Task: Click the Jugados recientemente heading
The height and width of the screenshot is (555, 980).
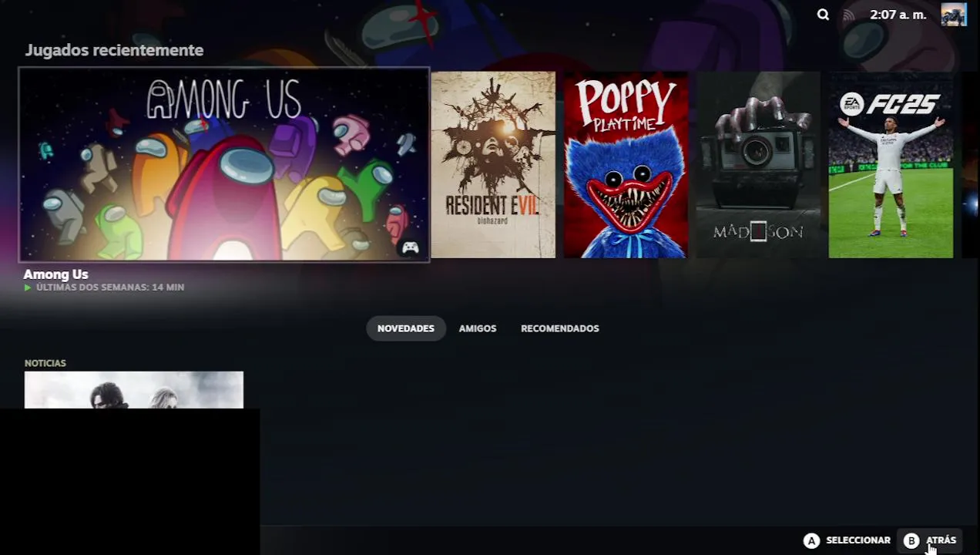Action: pos(114,50)
